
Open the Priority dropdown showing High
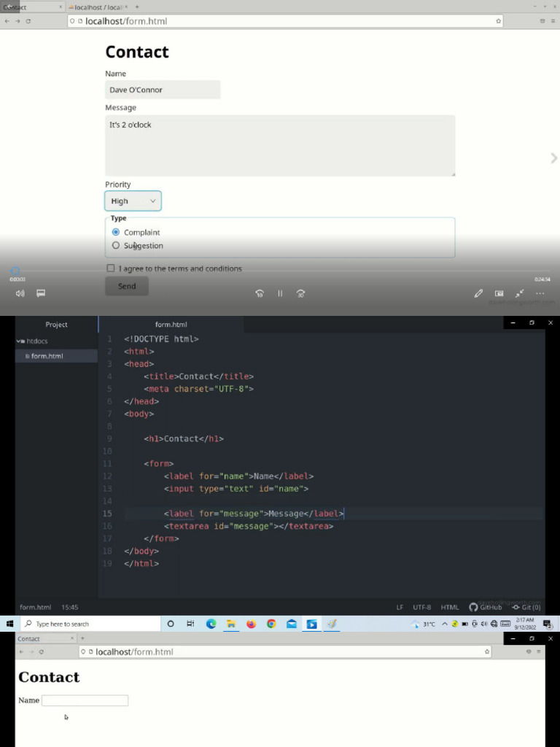coord(133,201)
